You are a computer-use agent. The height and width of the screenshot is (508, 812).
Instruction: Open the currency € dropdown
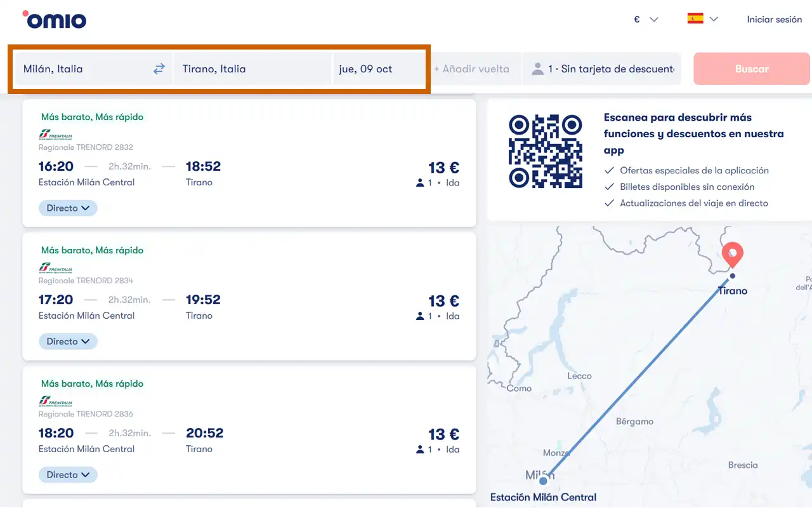pyautogui.click(x=646, y=20)
